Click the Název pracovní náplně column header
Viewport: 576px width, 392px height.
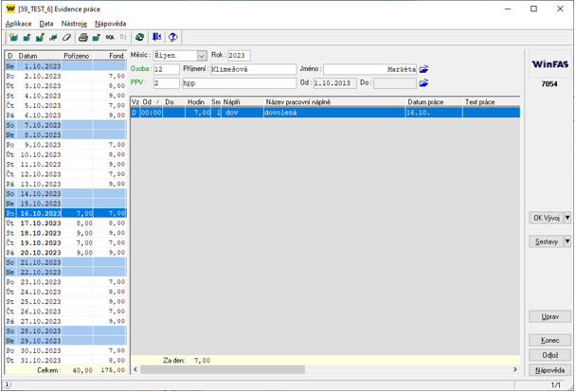pyautogui.click(x=334, y=102)
